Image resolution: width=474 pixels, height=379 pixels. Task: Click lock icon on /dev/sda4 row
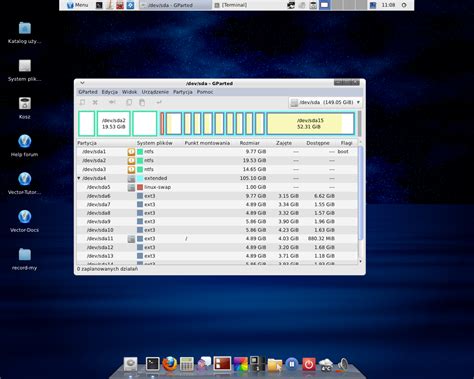[131, 178]
